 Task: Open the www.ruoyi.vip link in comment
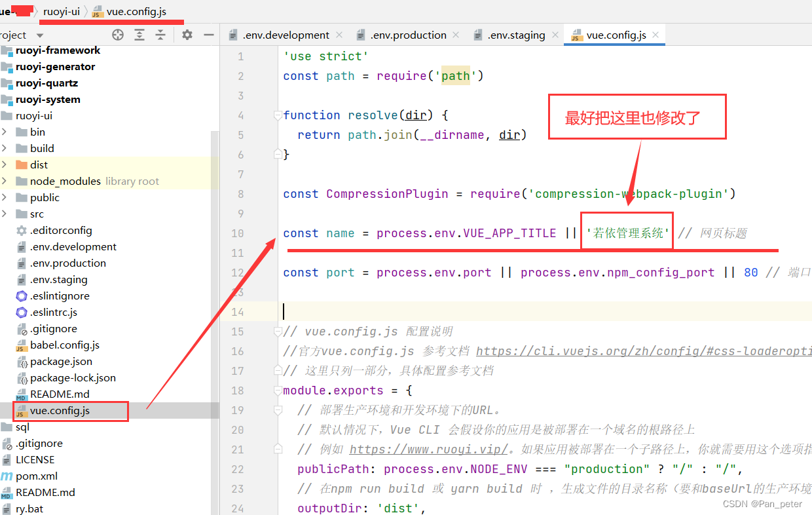[x=428, y=449]
